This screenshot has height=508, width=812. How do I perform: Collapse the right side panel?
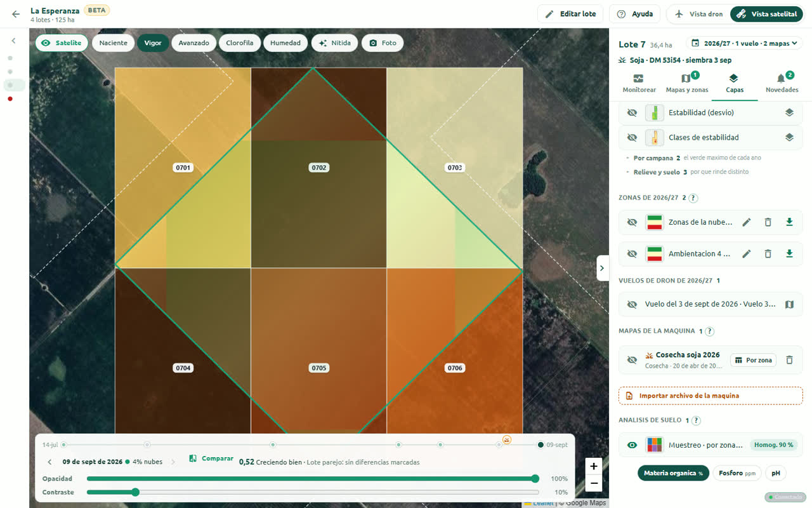coord(602,268)
